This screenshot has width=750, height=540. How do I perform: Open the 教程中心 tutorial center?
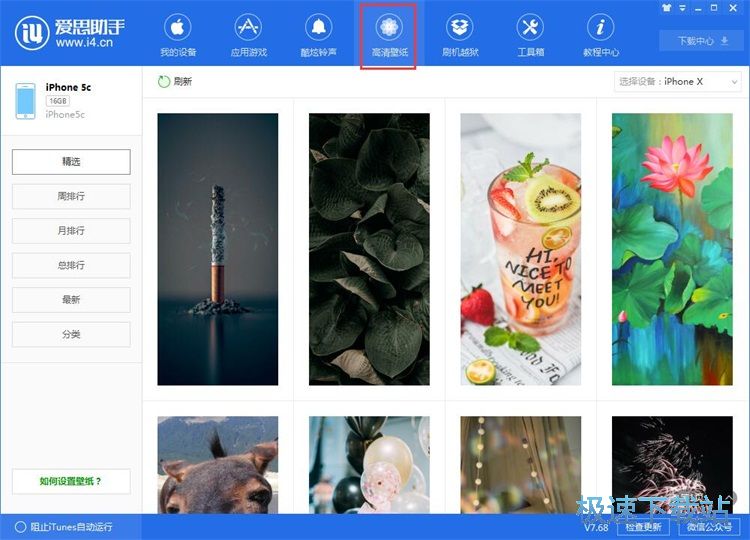tap(600, 36)
